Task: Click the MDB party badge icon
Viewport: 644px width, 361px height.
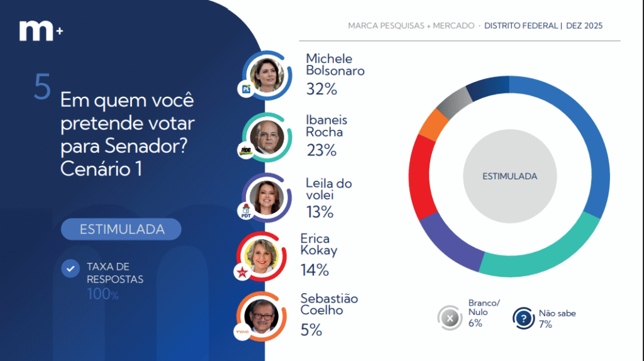Action: [247, 151]
